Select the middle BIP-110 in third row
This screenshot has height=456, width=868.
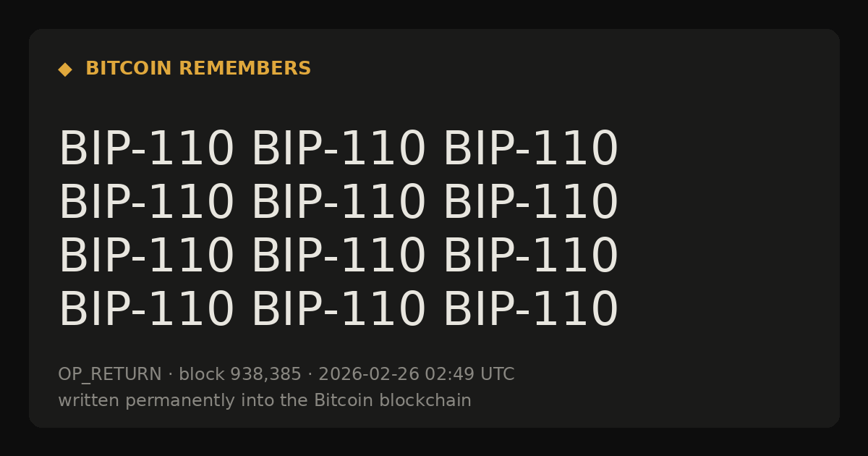coord(338,257)
